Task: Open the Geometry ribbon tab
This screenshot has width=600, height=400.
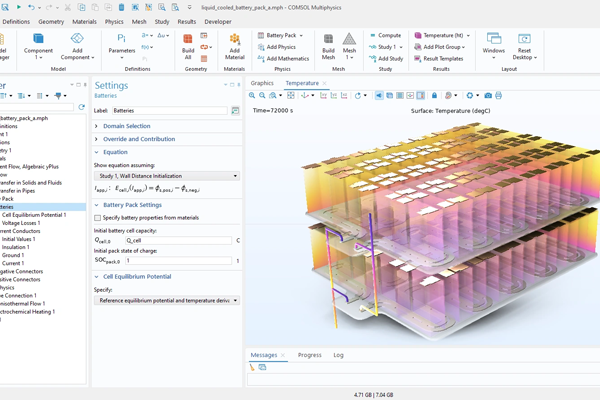Action: tap(51, 22)
